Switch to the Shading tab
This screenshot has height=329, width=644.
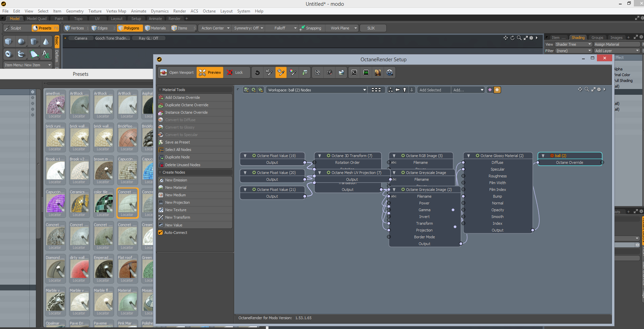(578, 38)
